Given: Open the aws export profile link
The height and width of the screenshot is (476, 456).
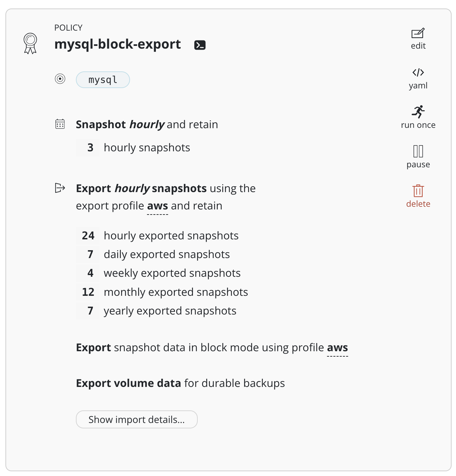Looking at the screenshot, I should point(158,206).
